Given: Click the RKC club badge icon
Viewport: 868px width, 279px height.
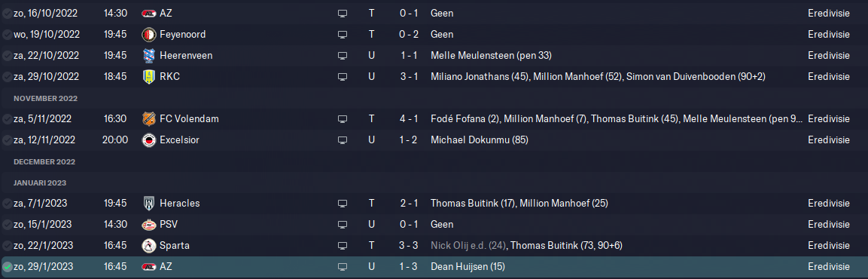Looking at the screenshot, I should (x=149, y=76).
